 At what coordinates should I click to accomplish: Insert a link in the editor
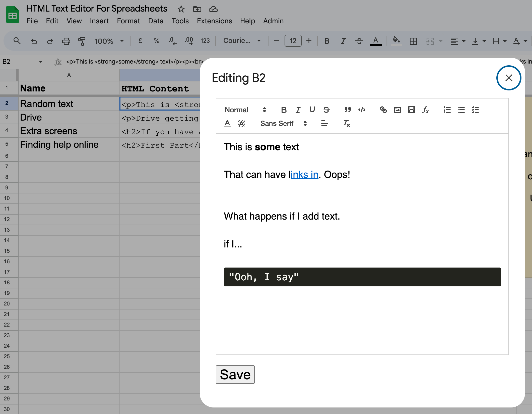tap(383, 110)
